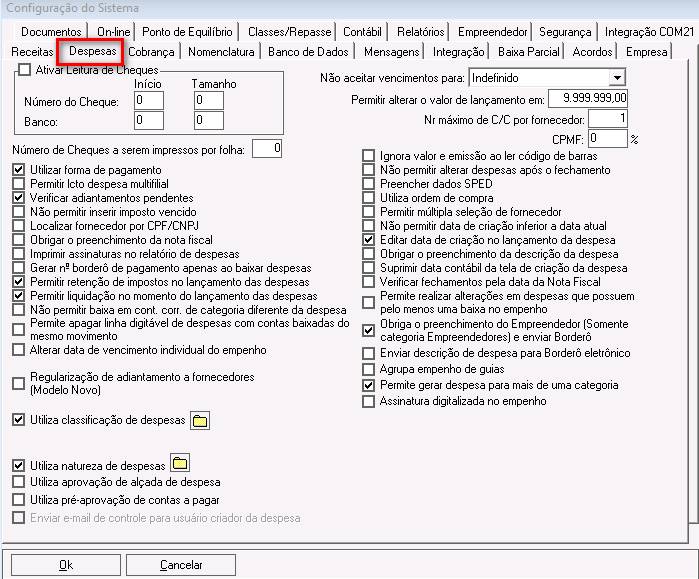Open the Documentos tab

pyautogui.click(x=51, y=32)
